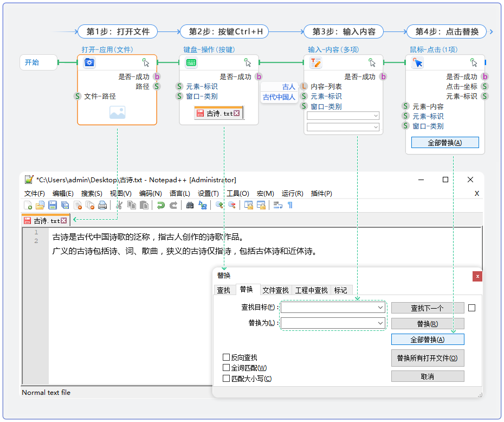Switch to the 文件查找 tab
504x422 pixels.
point(276,290)
